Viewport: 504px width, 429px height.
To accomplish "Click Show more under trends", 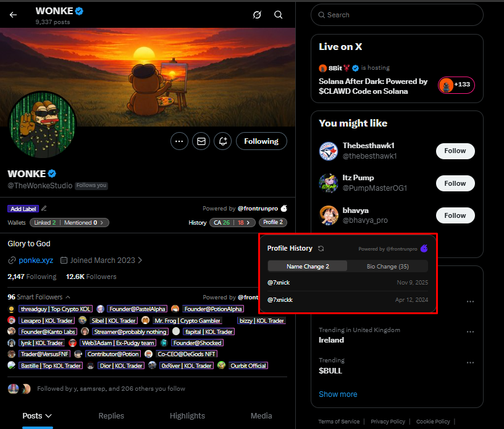I will pyautogui.click(x=338, y=394).
